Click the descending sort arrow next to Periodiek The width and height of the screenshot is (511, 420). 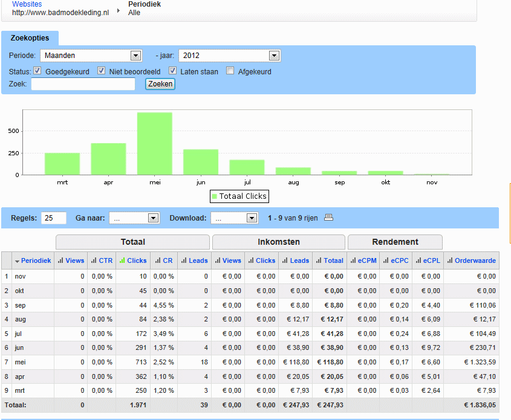18,261
